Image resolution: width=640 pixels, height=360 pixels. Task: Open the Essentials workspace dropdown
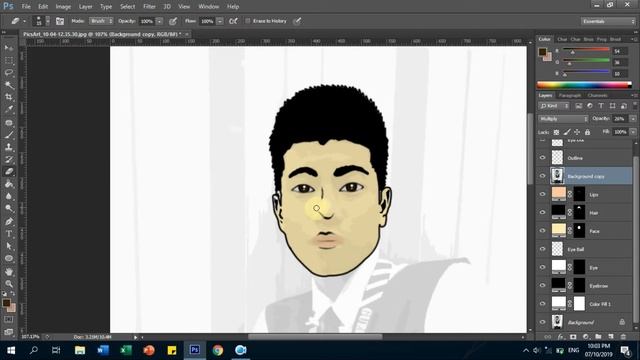tap(608, 21)
